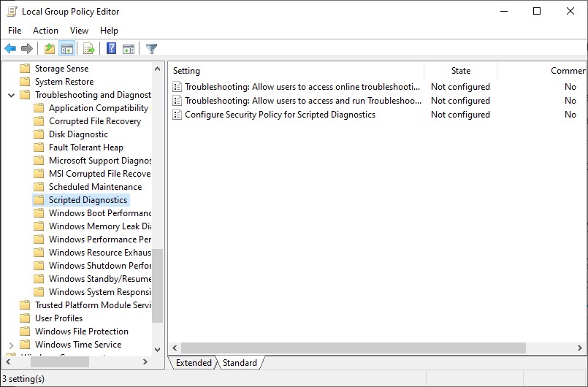Image resolution: width=588 pixels, height=387 pixels.
Task: Click the tree pane vertical scrollbar thumb
Action: [158, 286]
